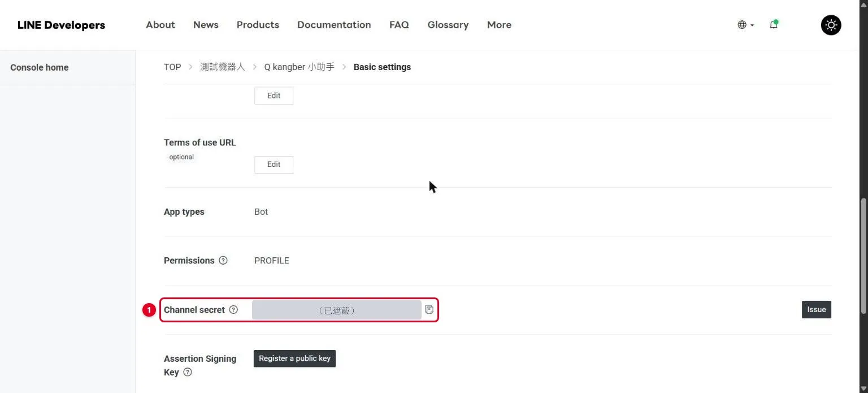
Task: Toggle the light/dark theme icon
Action: pos(831,25)
